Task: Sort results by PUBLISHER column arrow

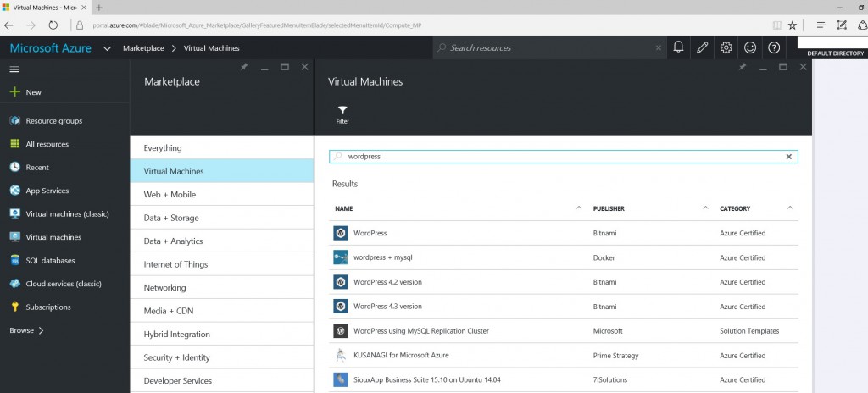Action: (x=705, y=208)
